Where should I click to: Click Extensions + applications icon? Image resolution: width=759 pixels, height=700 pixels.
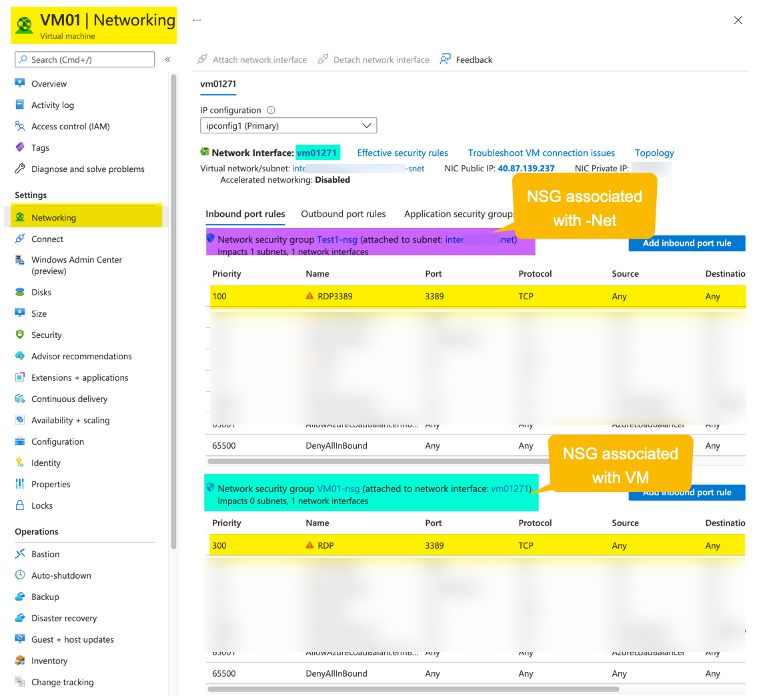coord(20,377)
